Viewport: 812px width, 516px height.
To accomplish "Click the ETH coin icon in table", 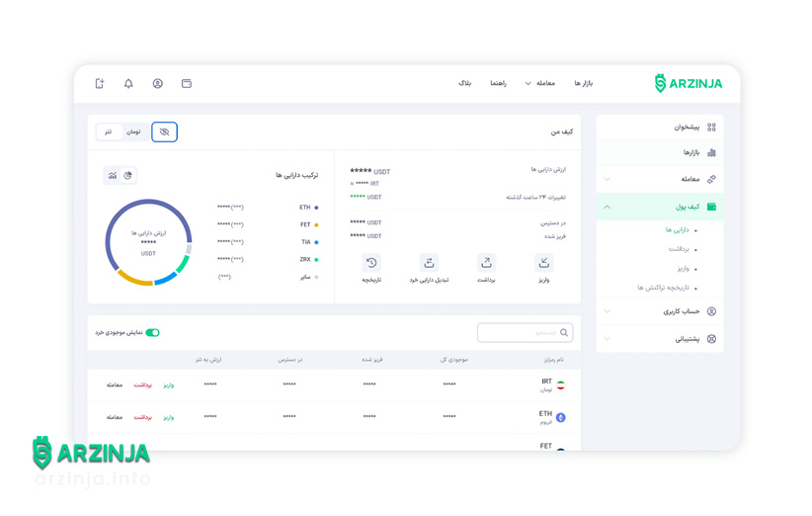I will pos(560,417).
